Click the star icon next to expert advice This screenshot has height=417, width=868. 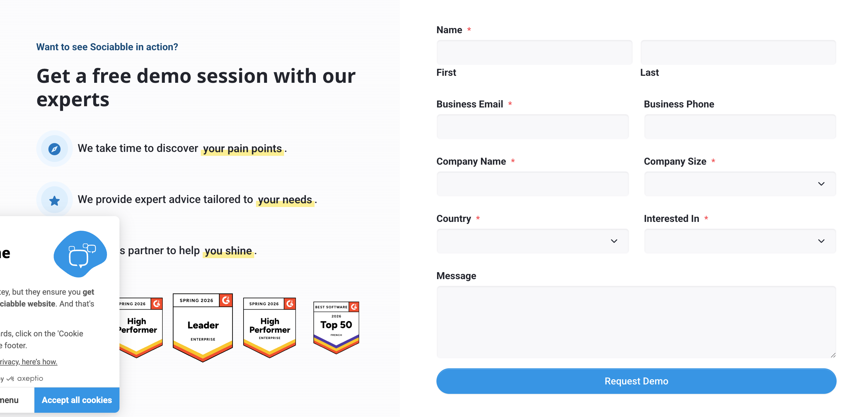coord(54,200)
